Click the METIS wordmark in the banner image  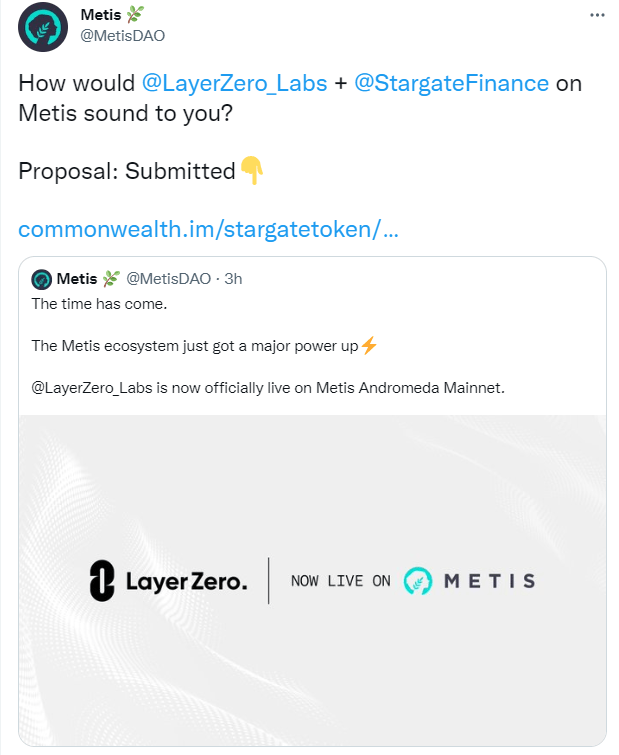pos(489,581)
